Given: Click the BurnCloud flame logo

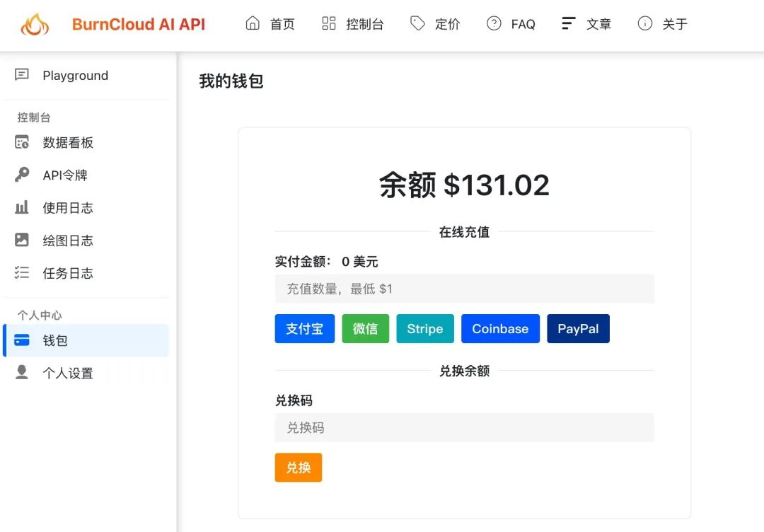Looking at the screenshot, I should point(35,24).
